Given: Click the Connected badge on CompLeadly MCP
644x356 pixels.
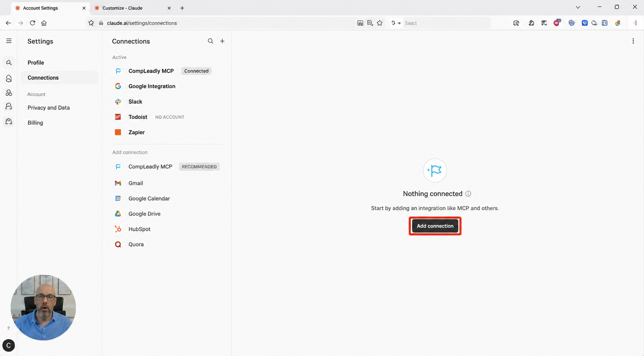Looking at the screenshot, I should point(196,71).
